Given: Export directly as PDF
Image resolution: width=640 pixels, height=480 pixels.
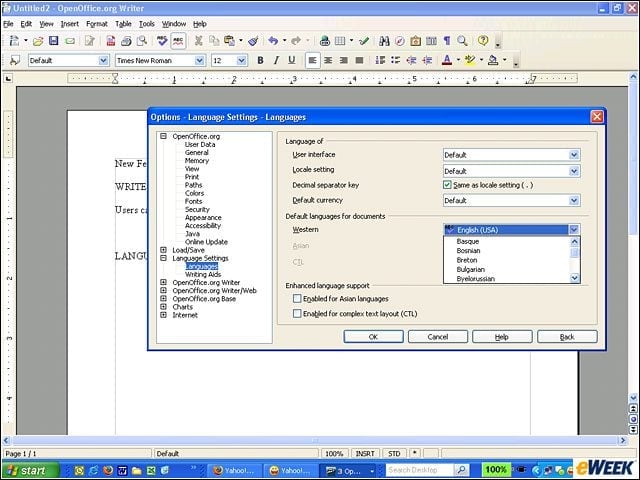Looking at the screenshot, I should point(111,41).
